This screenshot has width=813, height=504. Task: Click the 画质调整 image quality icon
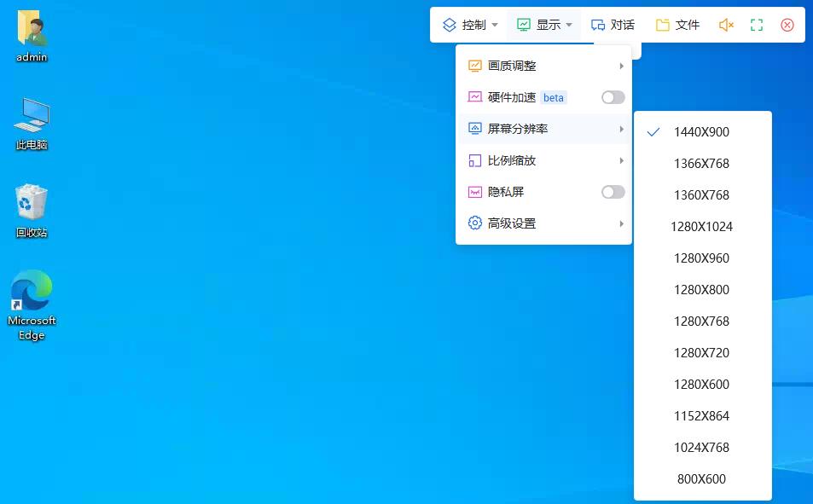pos(474,65)
